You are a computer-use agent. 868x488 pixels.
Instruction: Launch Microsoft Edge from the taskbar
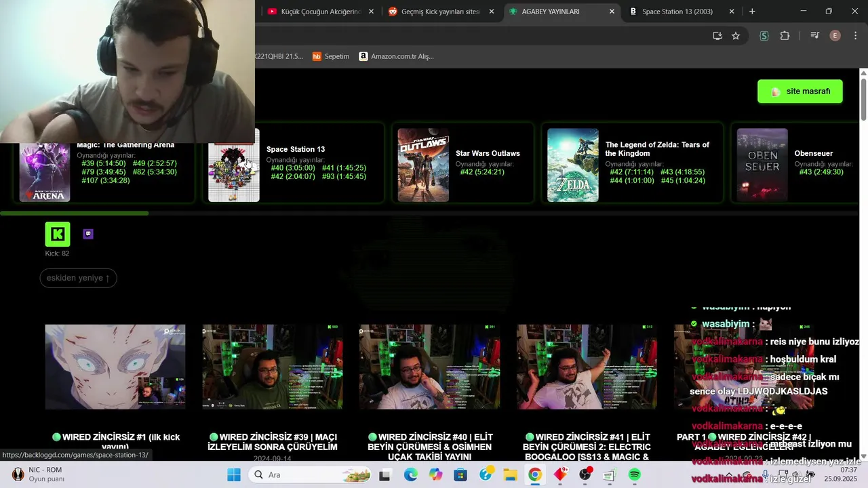(x=410, y=474)
